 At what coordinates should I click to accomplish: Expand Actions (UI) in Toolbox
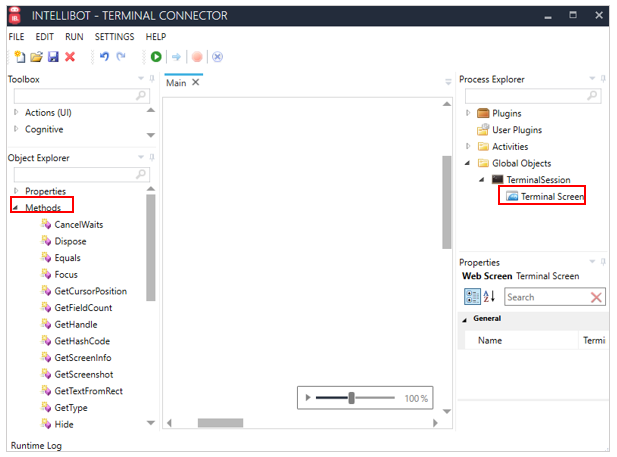(16, 112)
